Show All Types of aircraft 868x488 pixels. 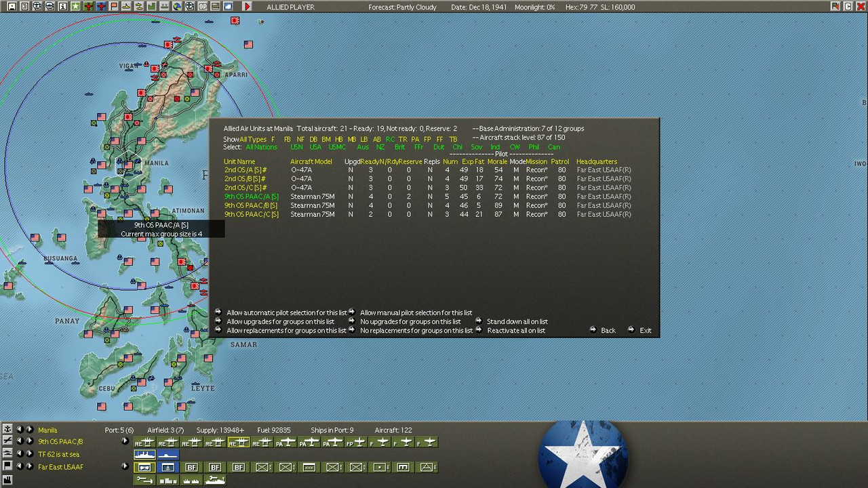pyautogui.click(x=253, y=139)
